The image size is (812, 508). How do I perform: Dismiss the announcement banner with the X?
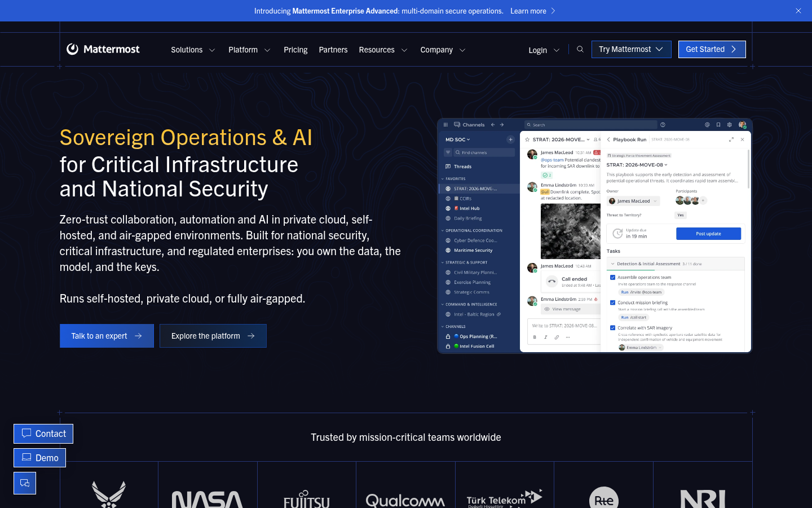coord(798,11)
